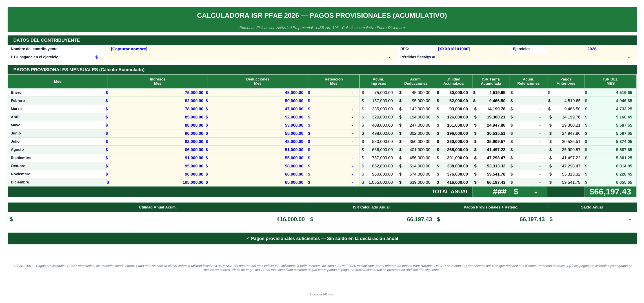Select Septiembre income cell 91,000.00
Screen dimensions: 644x303
[x=158, y=158]
